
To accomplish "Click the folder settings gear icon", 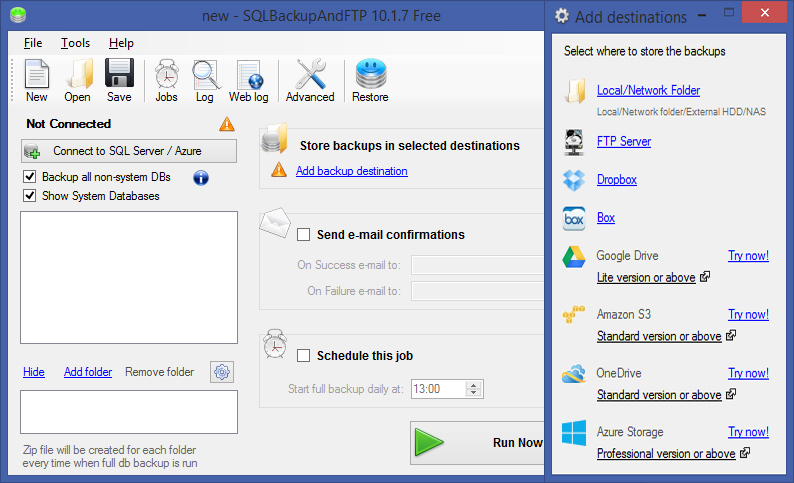I will pos(222,372).
